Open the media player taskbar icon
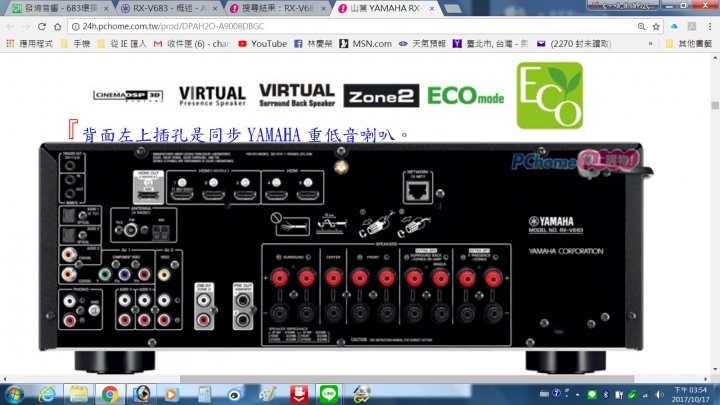720x405 pixels. (171, 394)
